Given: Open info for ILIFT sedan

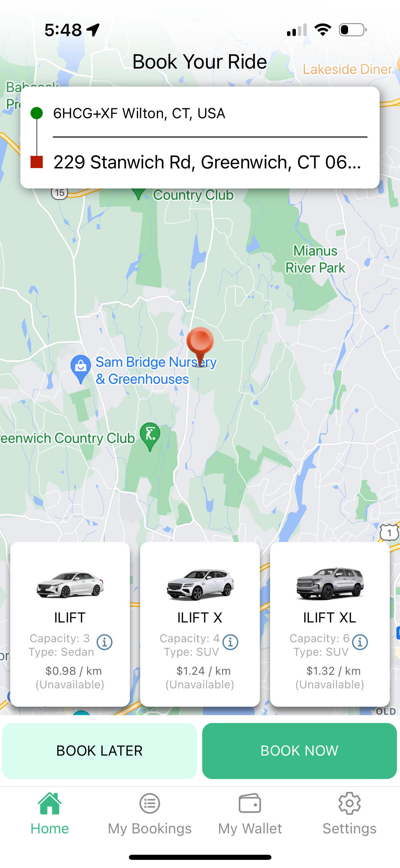Looking at the screenshot, I should [x=104, y=642].
